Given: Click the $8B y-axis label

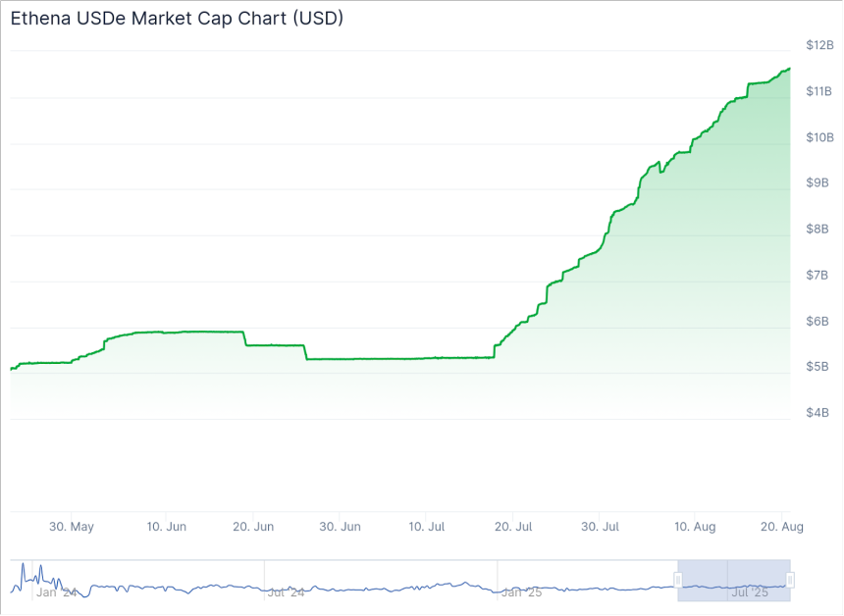Looking at the screenshot, I should [819, 230].
